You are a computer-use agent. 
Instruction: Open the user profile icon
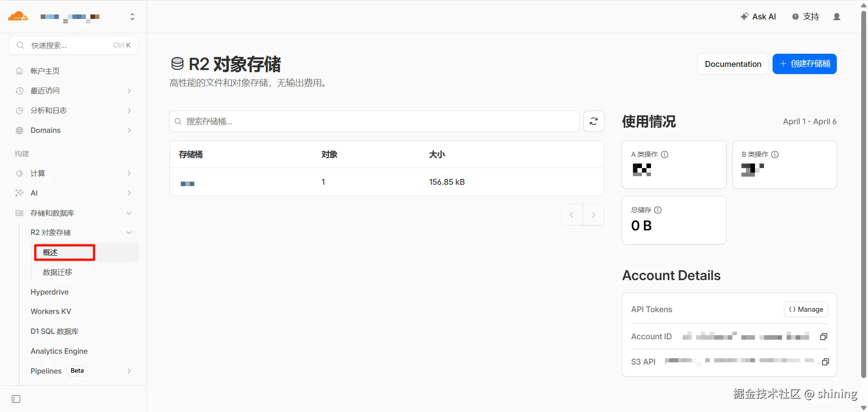(837, 17)
